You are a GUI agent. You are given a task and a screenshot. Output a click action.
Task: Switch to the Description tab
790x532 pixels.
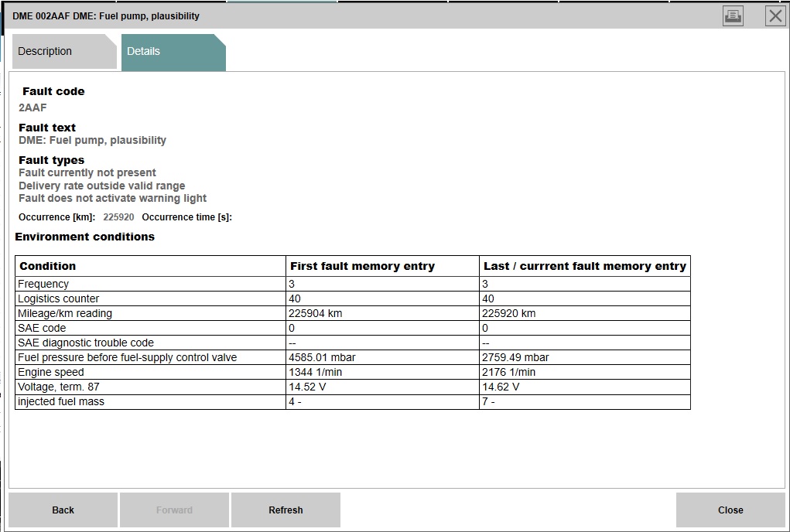coord(45,52)
